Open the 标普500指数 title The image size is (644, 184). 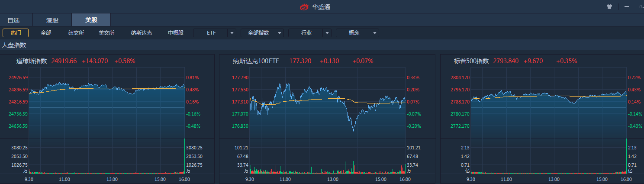point(471,61)
